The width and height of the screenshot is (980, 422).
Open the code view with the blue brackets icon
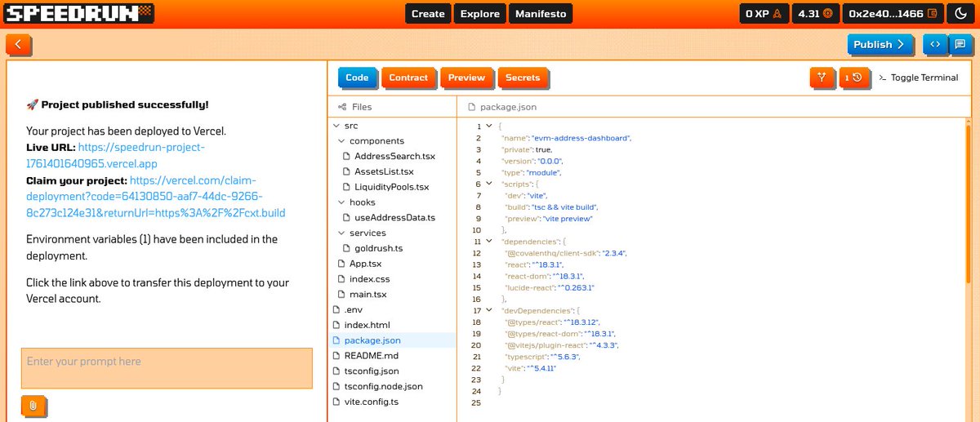point(936,44)
